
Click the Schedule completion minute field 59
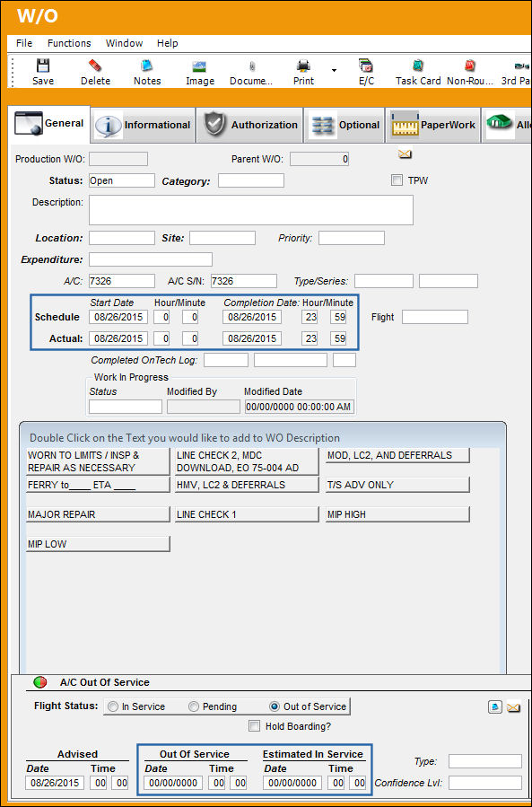[x=338, y=317]
